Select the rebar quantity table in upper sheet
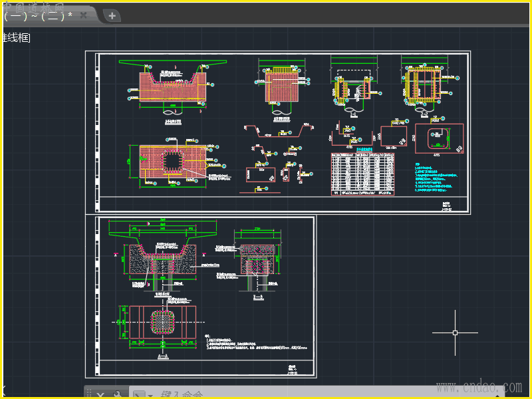The width and height of the screenshot is (532, 399). [362, 174]
